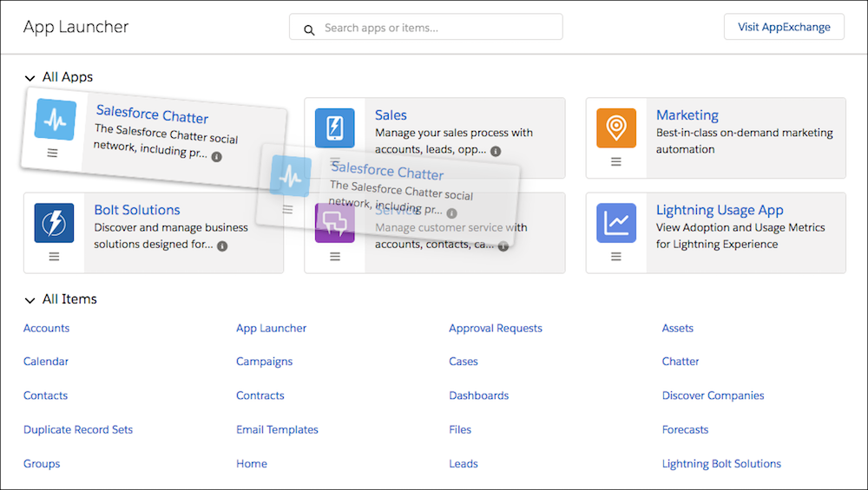Click the Marketing location pin icon
This screenshot has width=868, height=490.
click(616, 127)
